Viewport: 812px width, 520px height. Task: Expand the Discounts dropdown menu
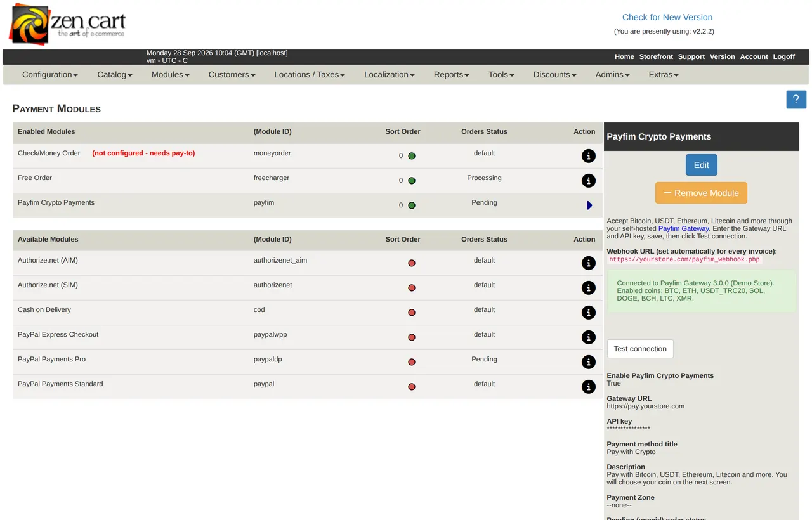(555, 75)
